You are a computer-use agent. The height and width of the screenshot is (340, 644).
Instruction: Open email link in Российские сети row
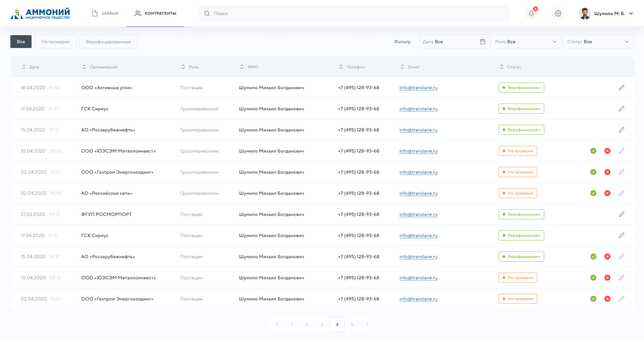[x=418, y=193]
